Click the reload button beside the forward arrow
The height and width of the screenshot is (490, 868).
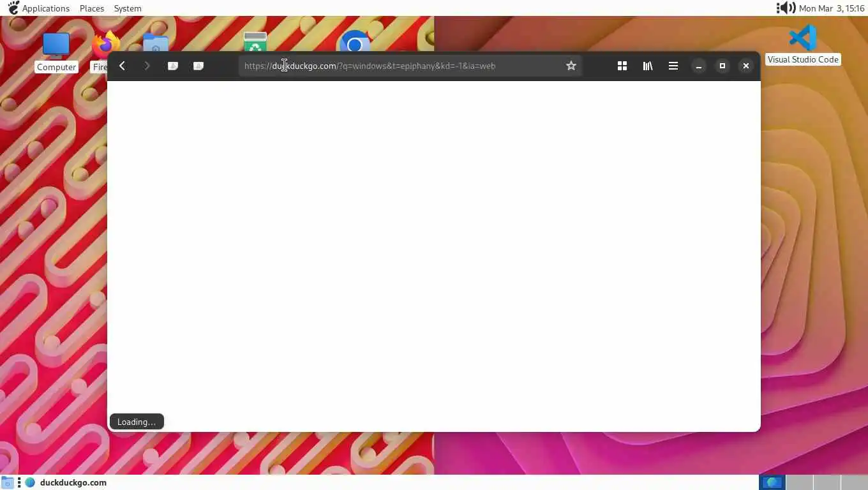(x=172, y=66)
